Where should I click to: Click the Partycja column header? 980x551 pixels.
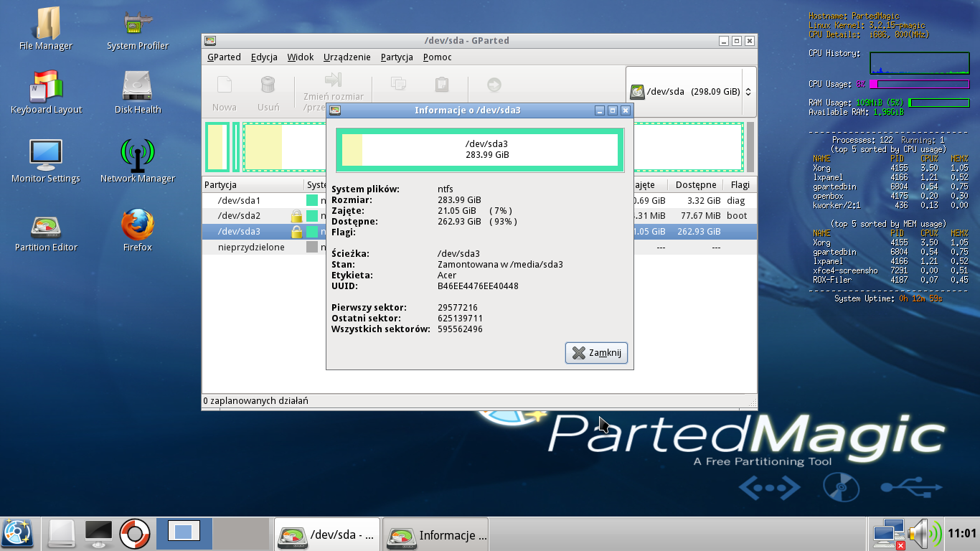253,185
